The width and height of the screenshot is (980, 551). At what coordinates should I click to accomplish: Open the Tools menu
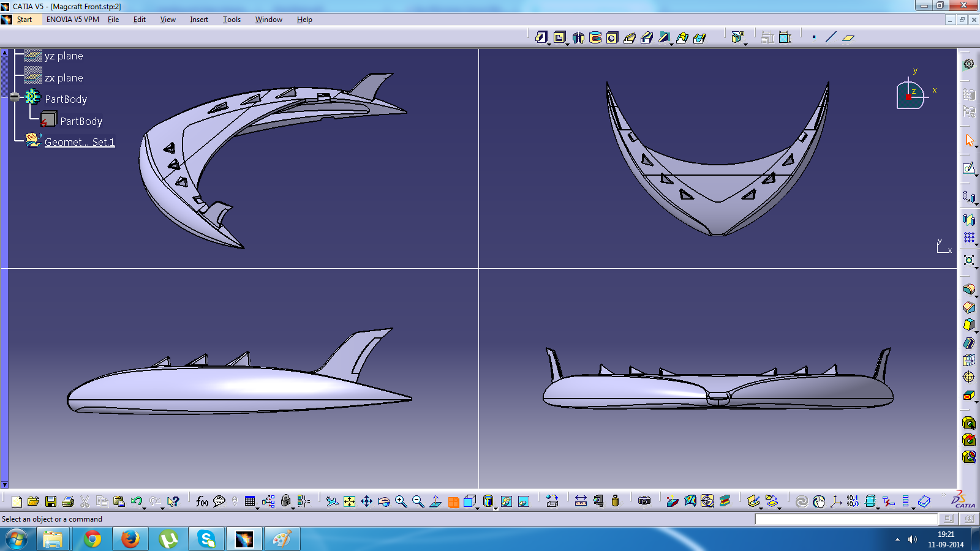[x=232, y=20]
